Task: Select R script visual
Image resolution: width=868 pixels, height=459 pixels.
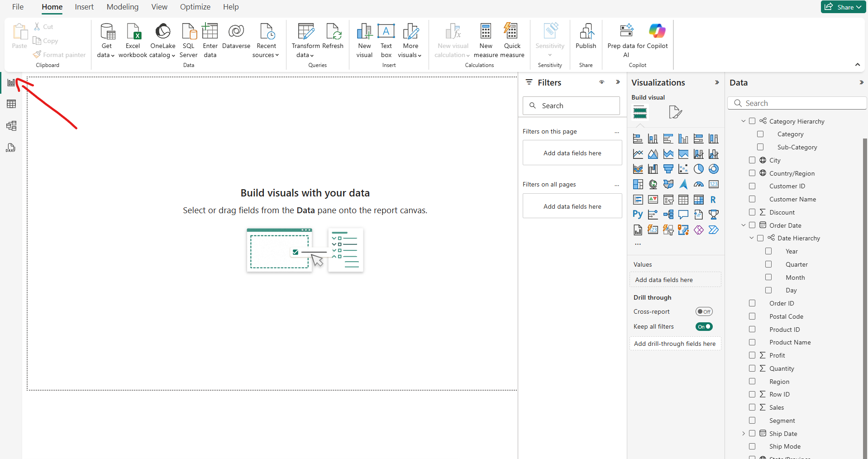Action: [x=714, y=200]
